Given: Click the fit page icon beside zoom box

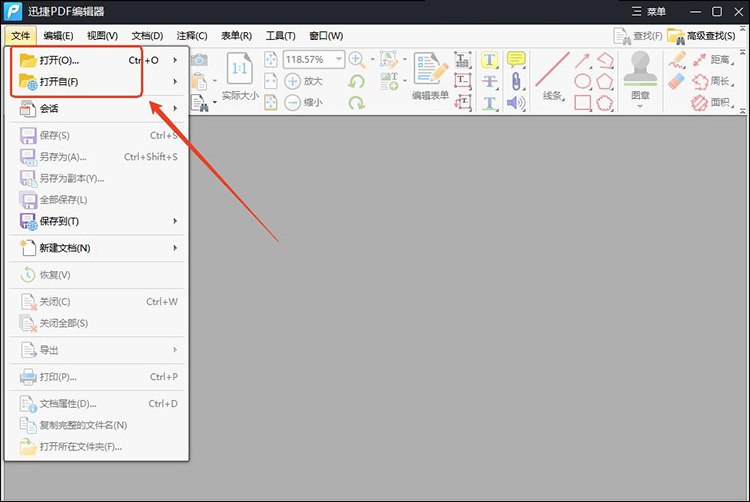Looking at the screenshot, I should [x=271, y=59].
